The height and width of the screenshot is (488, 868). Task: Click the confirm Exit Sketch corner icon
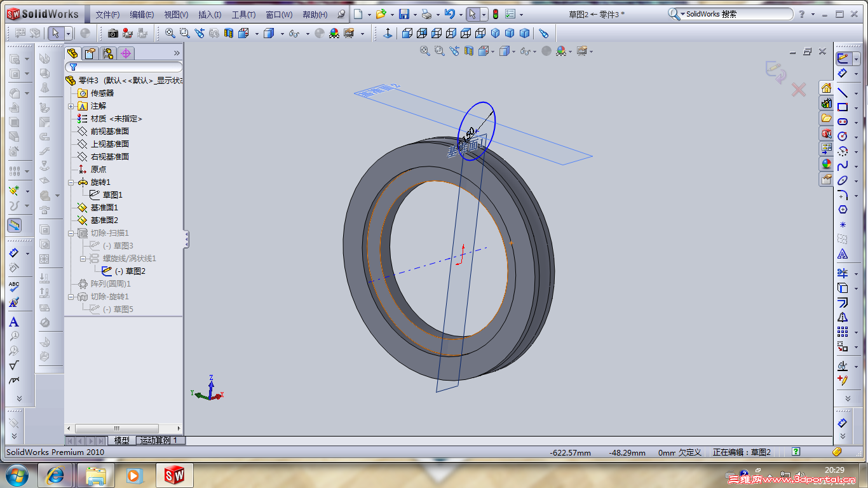tap(775, 71)
